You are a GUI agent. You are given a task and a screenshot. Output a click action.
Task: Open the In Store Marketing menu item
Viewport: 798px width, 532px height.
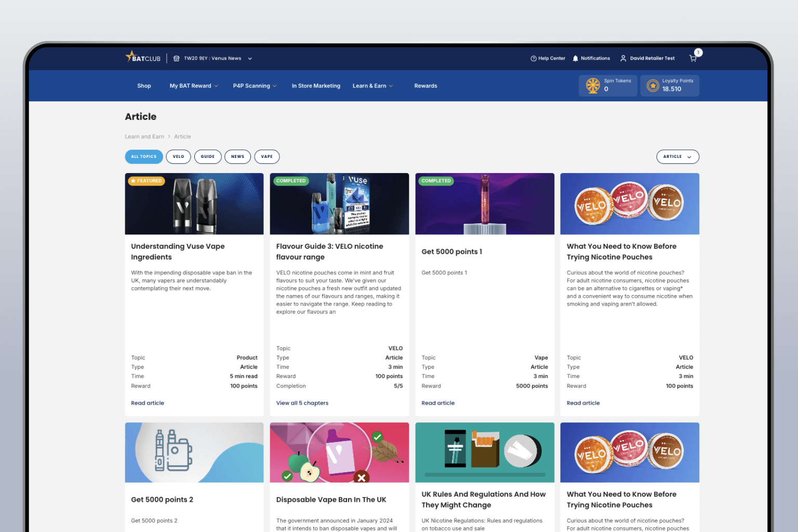coord(316,86)
